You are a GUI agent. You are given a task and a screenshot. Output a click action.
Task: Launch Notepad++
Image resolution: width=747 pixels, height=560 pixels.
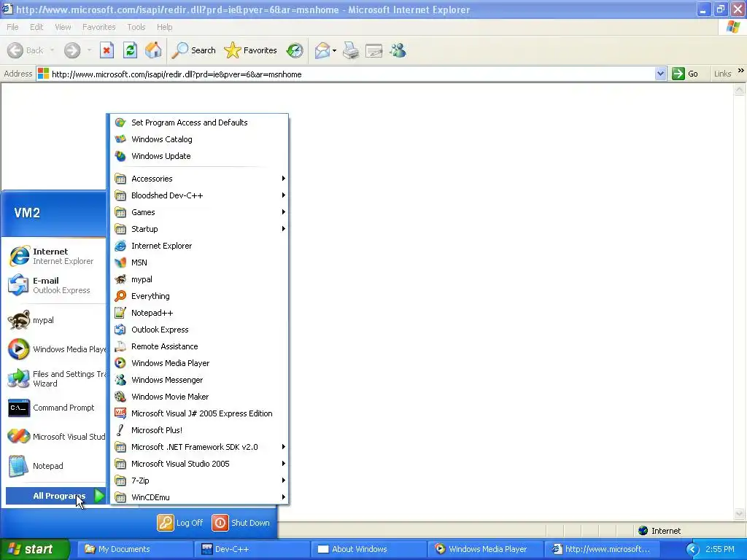click(x=199, y=313)
